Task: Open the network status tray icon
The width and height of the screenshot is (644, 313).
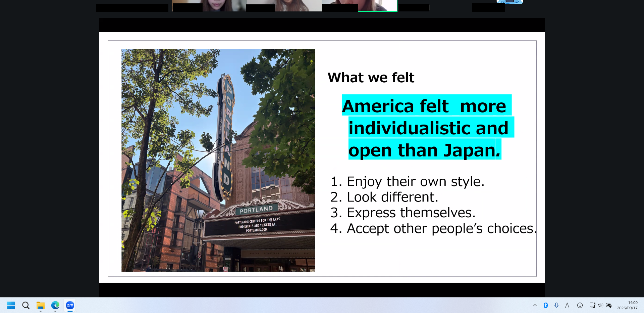Action: pos(592,305)
